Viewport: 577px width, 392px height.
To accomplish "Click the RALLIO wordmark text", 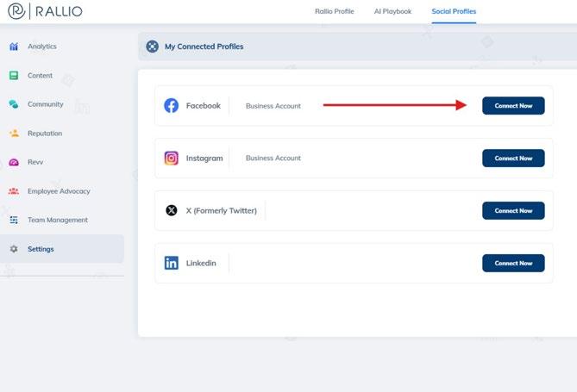I will point(59,11).
